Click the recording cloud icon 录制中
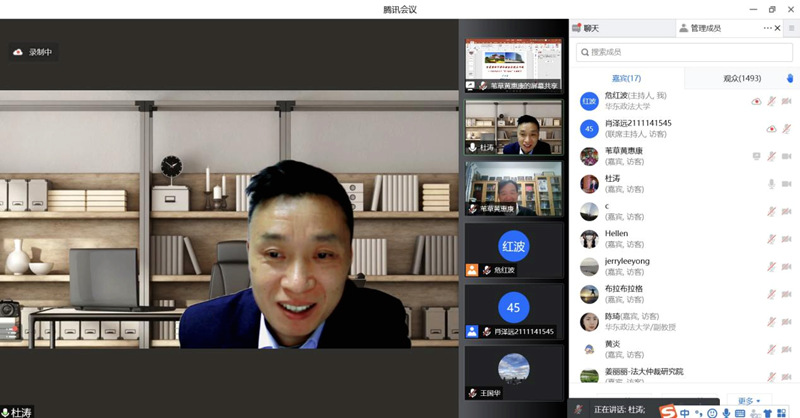Screen dimensions: 800x418 click(18, 52)
